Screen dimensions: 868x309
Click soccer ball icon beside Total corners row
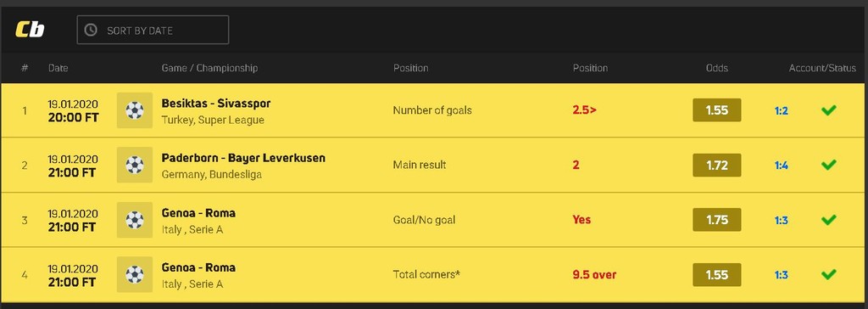135,274
